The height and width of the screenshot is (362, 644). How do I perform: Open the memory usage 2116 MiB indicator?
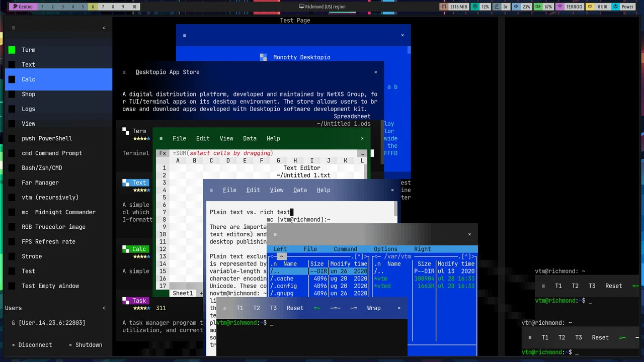click(455, 7)
